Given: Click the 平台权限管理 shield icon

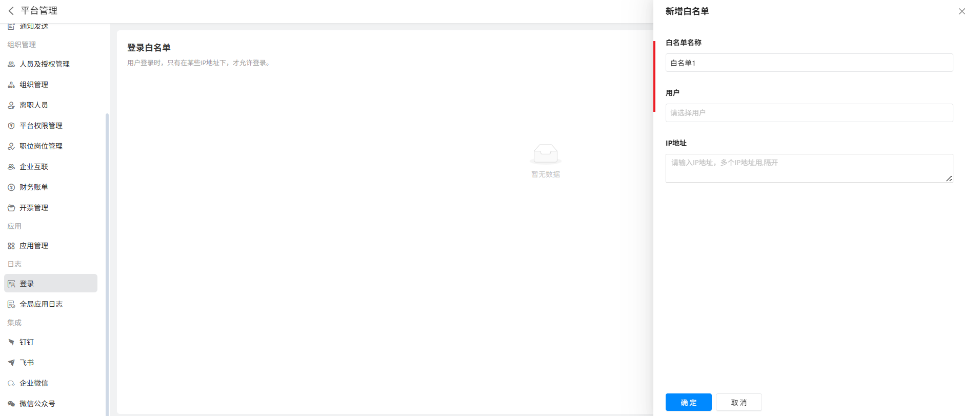Looking at the screenshot, I should [x=11, y=126].
